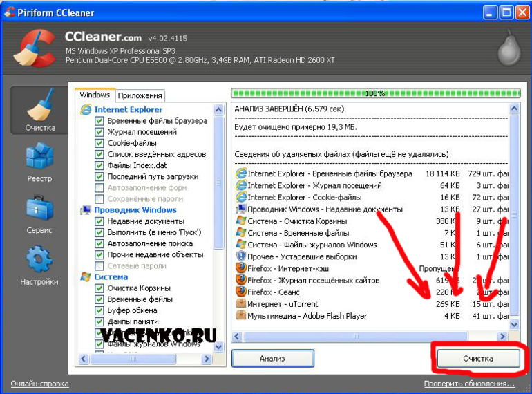Click the CCleaner title bar app icon
The height and width of the screenshot is (394, 532).
point(10,12)
